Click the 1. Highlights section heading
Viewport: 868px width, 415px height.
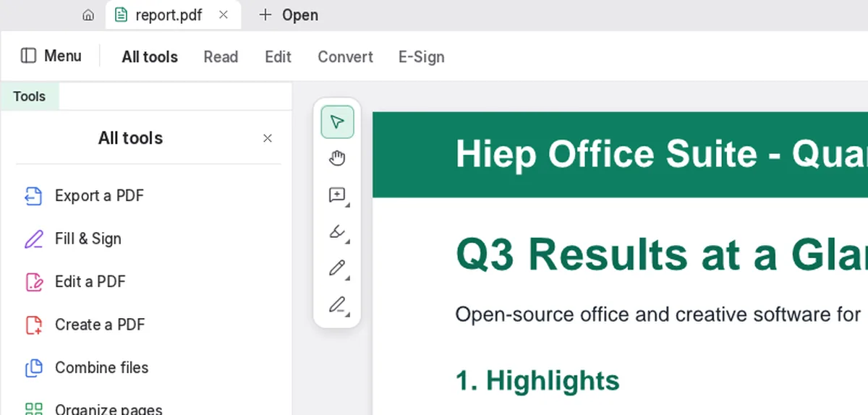537,380
